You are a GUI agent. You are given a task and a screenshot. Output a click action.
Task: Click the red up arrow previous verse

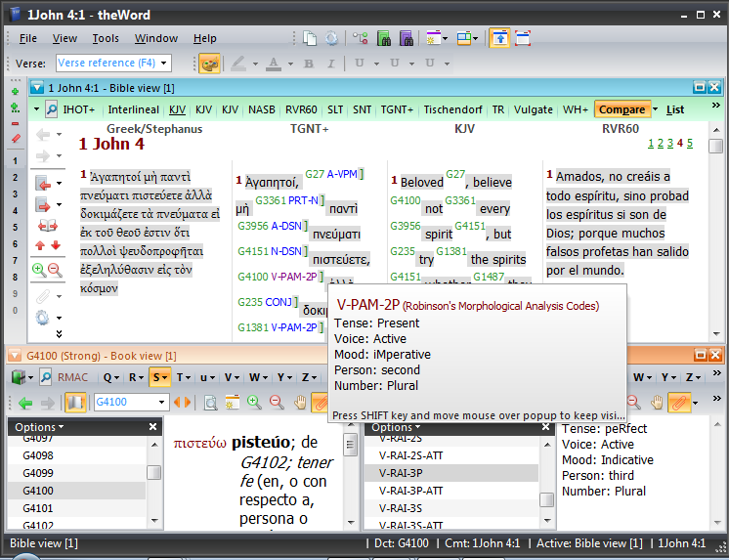coord(40,245)
